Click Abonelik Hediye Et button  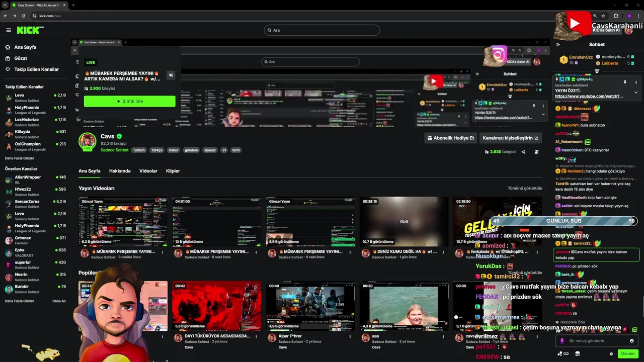451,138
